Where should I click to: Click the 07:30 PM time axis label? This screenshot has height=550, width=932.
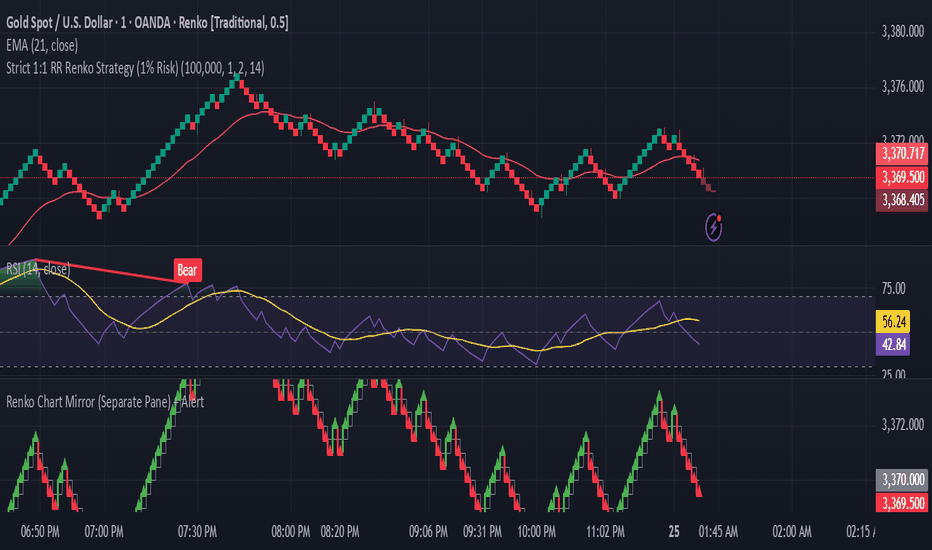(x=197, y=532)
